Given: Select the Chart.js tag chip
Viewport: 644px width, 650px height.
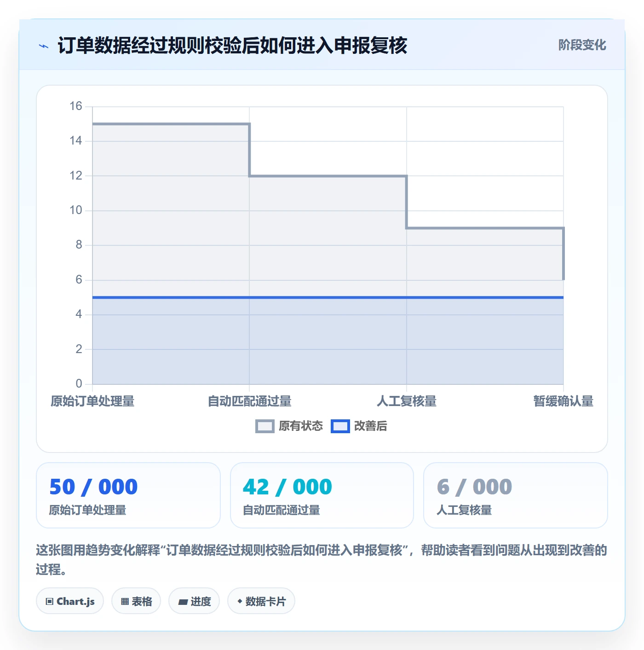Looking at the screenshot, I should 70,601.
